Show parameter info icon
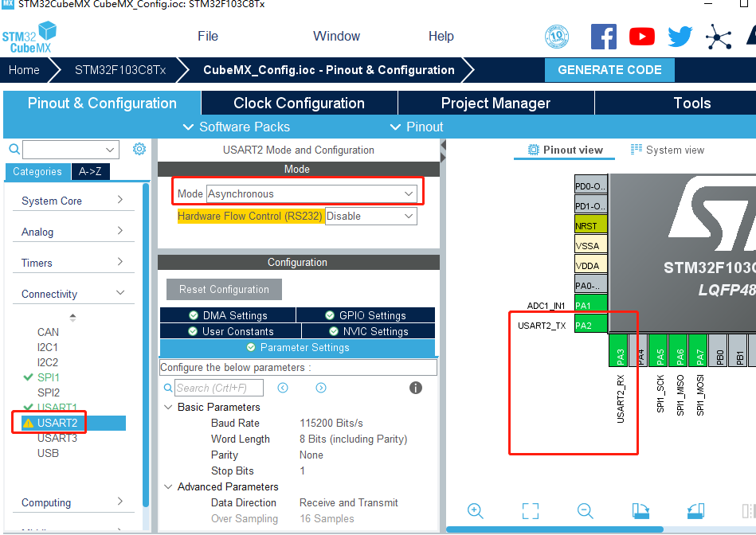 416,388
